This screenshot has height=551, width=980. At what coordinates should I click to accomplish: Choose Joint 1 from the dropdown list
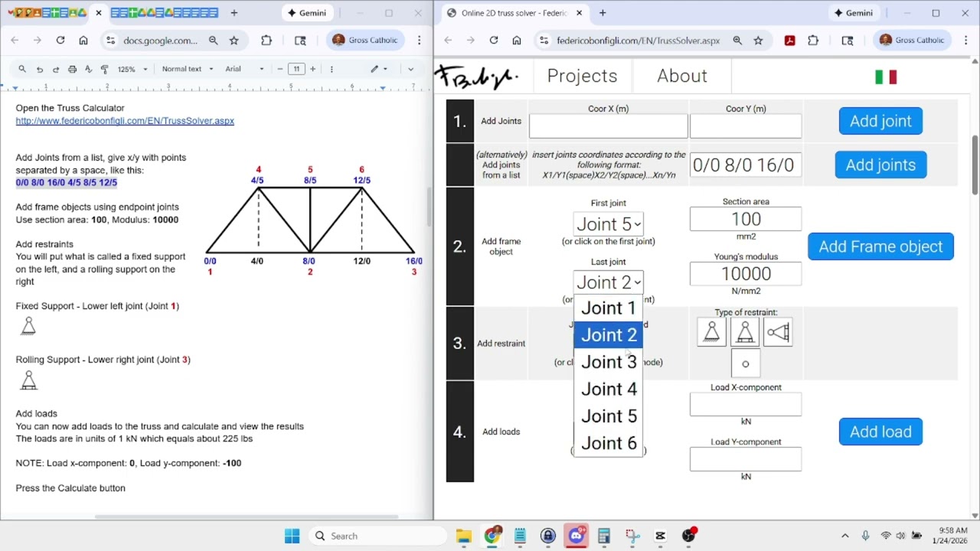pos(609,308)
